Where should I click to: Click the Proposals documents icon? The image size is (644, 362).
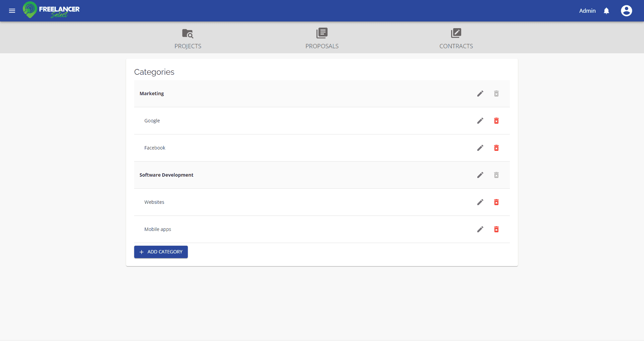(322, 33)
